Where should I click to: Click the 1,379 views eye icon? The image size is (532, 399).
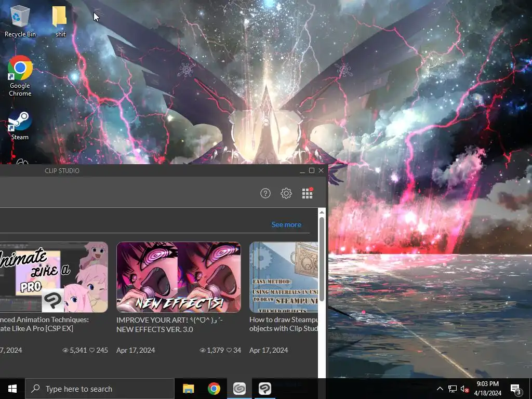(203, 350)
